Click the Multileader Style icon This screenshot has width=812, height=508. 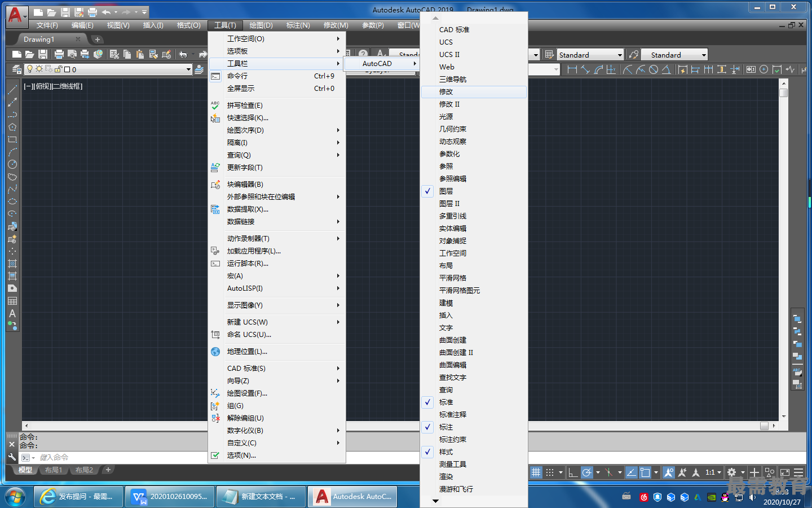(x=634, y=54)
